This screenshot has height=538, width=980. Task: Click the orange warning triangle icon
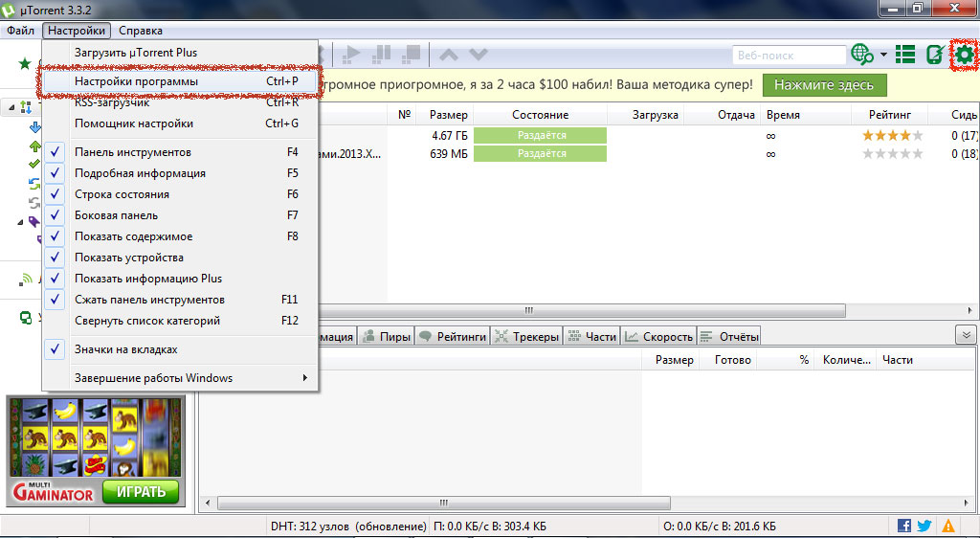tap(948, 527)
